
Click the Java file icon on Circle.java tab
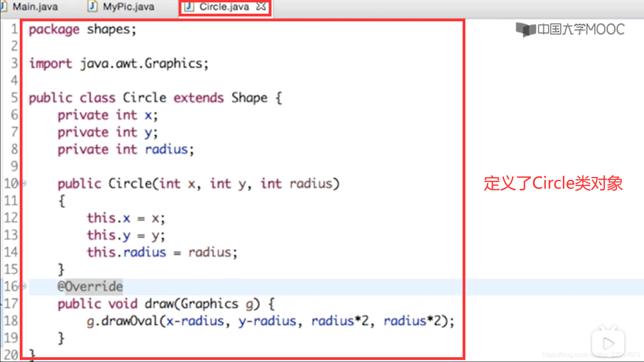coord(189,6)
